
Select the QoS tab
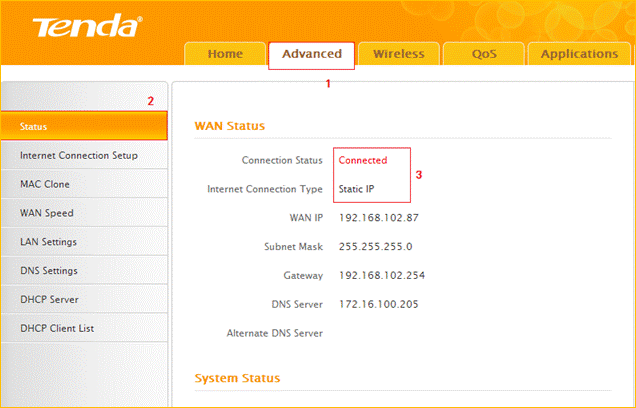tap(484, 54)
